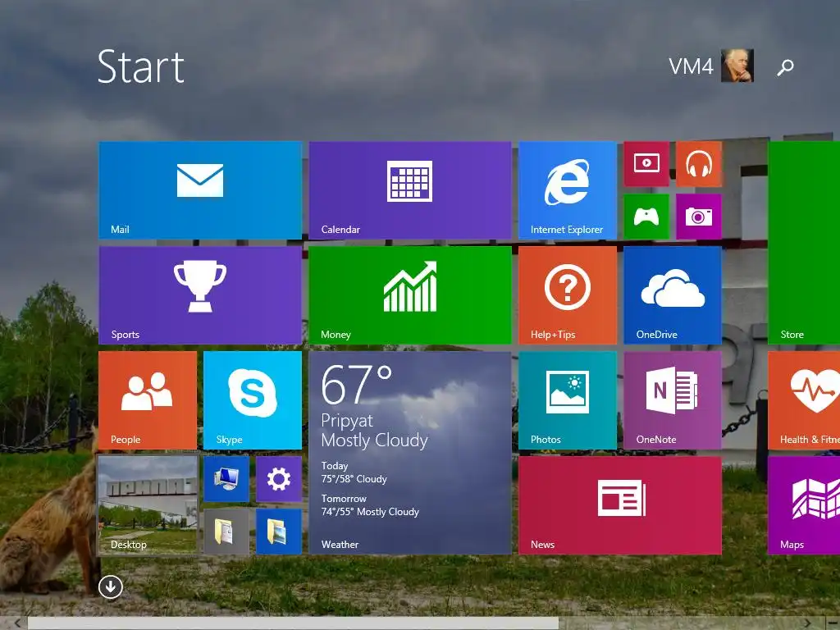Open the Photos tile
Image resolution: width=840 pixels, height=630 pixels.
pos(568,399)
